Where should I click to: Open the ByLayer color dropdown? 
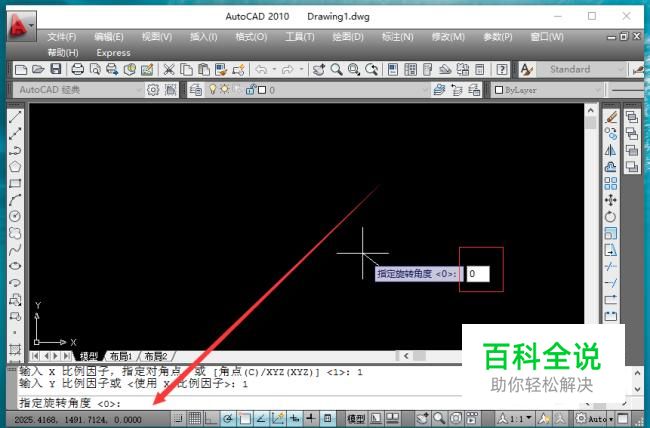[547, 90]
